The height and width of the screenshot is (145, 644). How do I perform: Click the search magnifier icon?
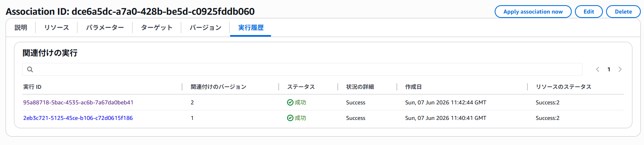(30, 69)
